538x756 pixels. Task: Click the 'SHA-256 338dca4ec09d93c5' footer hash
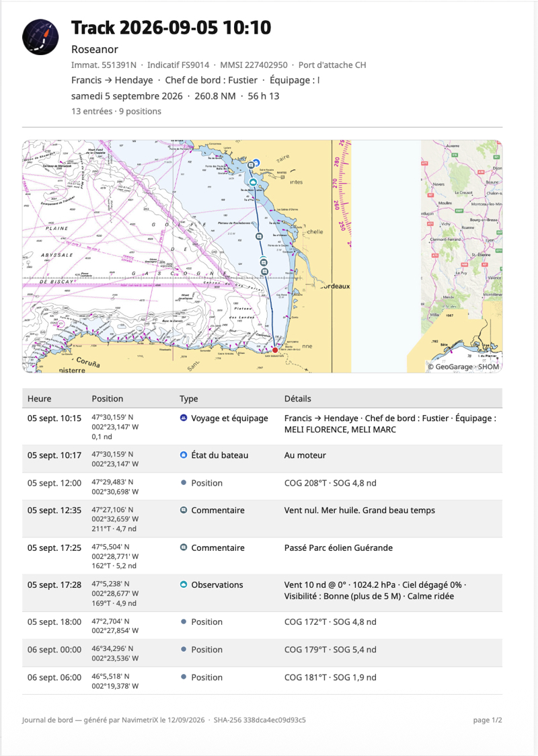click(x=260, y=720)
